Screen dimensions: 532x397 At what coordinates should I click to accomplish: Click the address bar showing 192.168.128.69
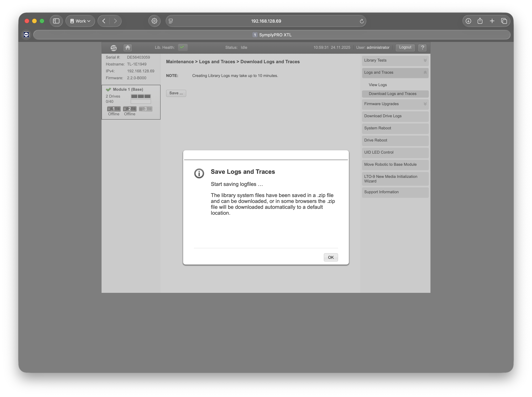(266, 21)
